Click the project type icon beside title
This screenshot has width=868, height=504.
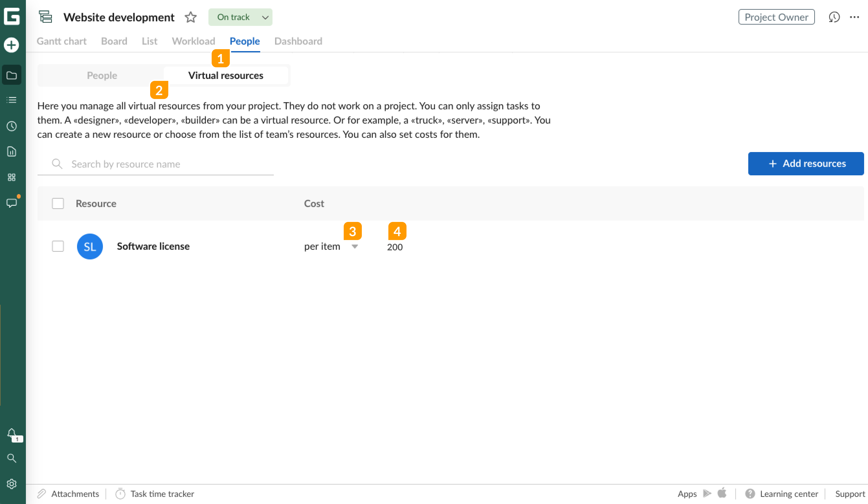point(45,16)
